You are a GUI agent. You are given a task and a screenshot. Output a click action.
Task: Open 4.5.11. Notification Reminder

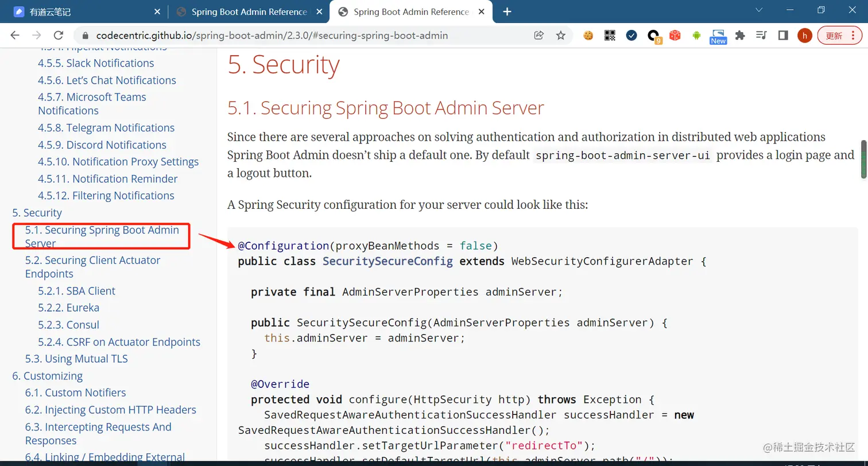[108, 179]
